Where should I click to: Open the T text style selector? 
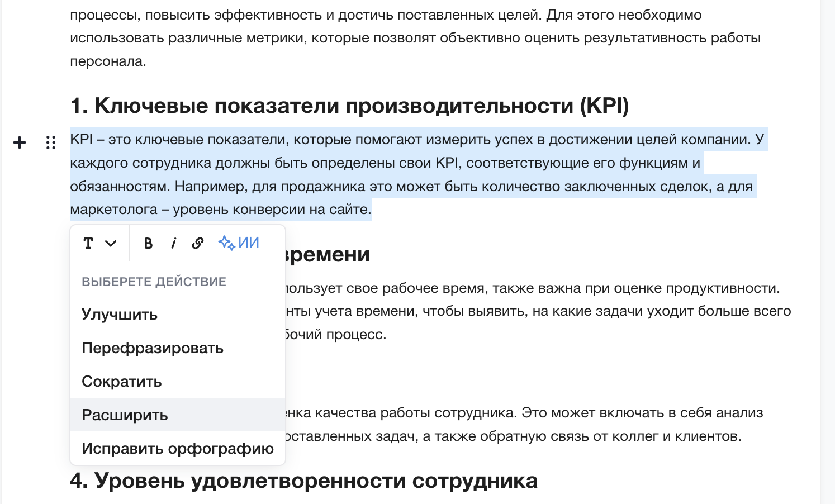coord(88,243)
